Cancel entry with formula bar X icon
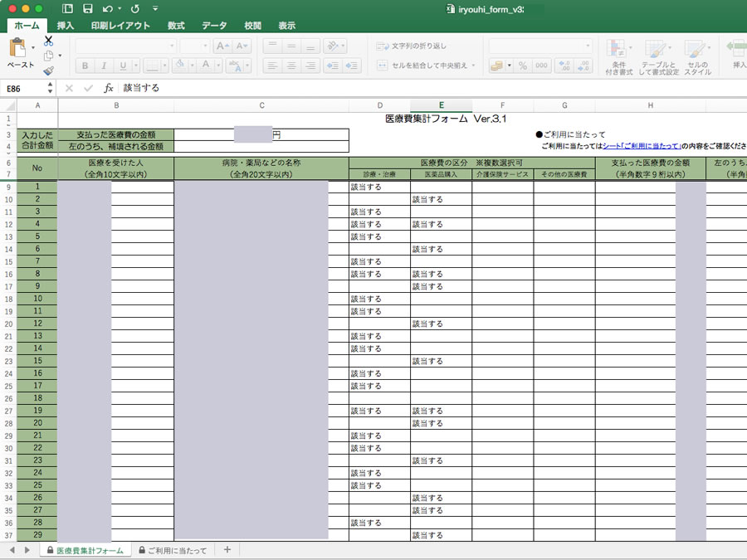747x560 pixels. (x=69, y=88)
